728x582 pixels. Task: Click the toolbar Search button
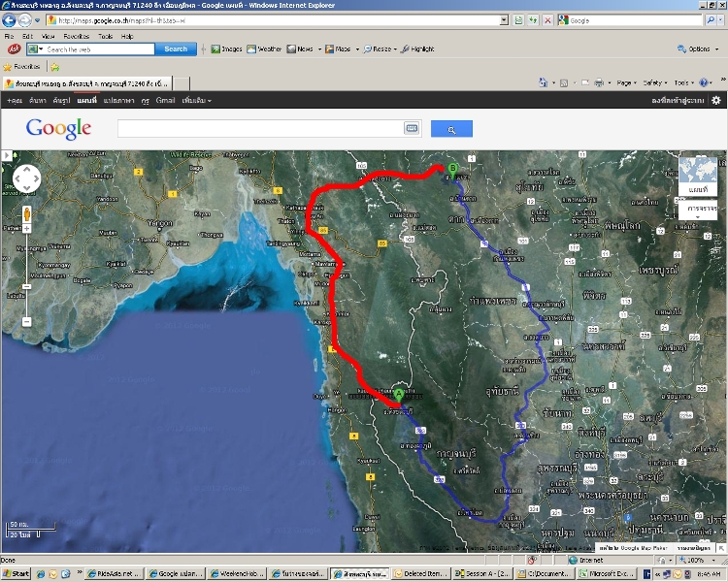coord(176,48)
